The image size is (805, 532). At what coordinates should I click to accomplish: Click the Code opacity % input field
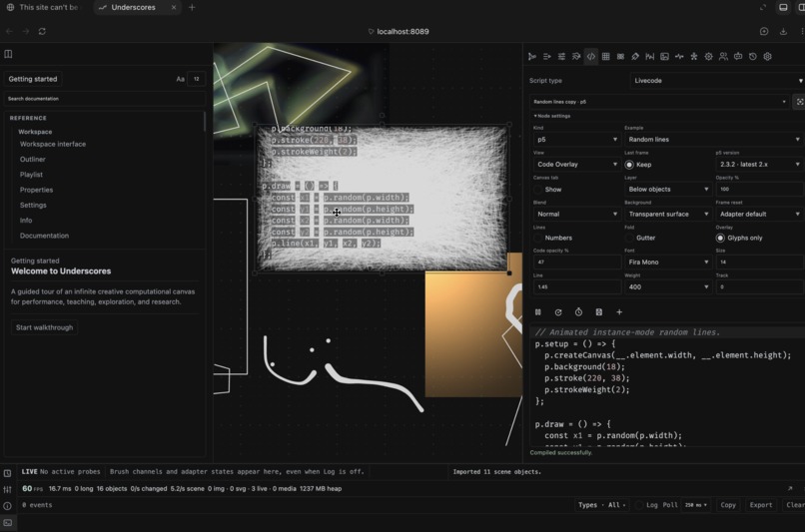point(577,263)
